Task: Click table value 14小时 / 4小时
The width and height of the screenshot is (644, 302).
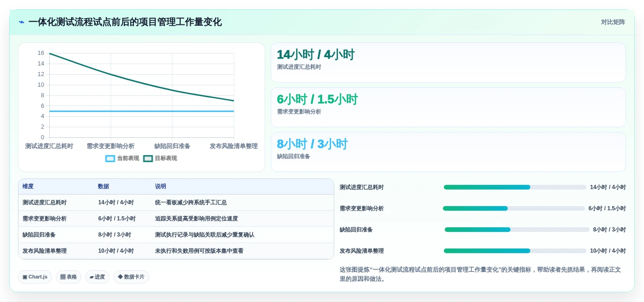Action: pyautogui.click(x=116, y=202)
